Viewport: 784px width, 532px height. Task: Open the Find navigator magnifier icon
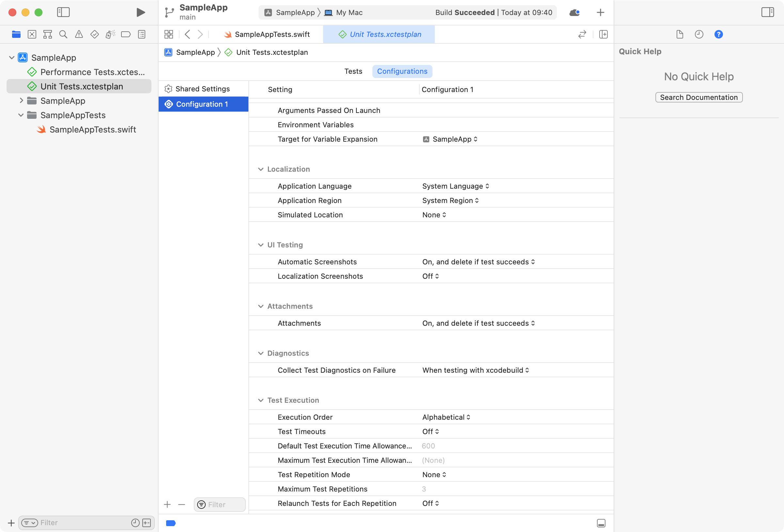[x=63, y=34]
